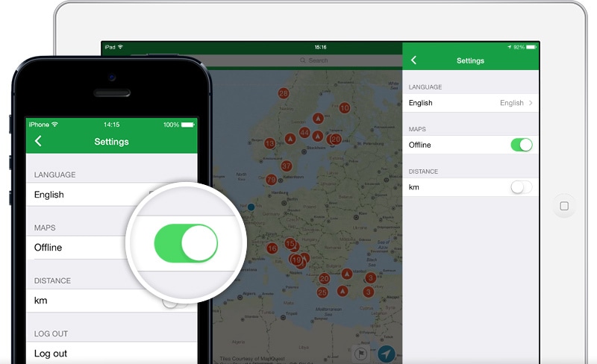Open map cluster marker 28

tap(284, 93)
